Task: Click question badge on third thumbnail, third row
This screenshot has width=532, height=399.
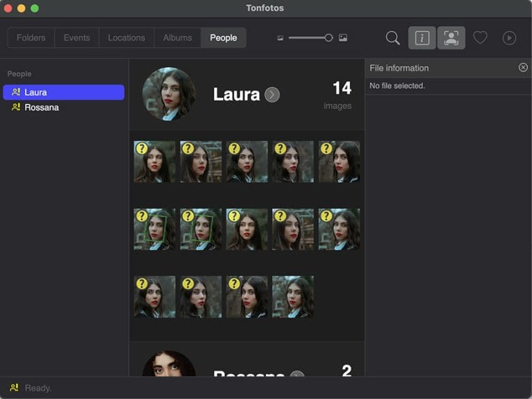Action: (x=234, y=283)
